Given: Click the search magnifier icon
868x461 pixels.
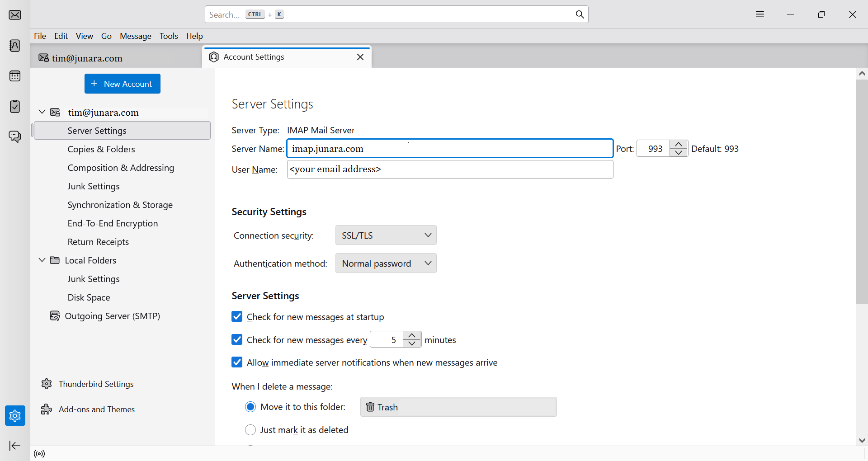Looking at the screenshot, I should pyautogui.click(x=580, y=14).
